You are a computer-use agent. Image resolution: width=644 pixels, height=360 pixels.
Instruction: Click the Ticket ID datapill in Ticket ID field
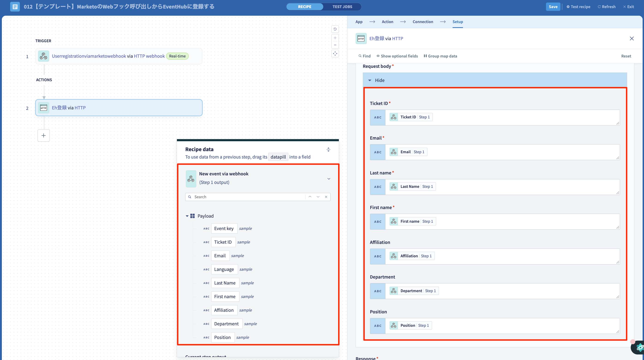tap(411, 117)
